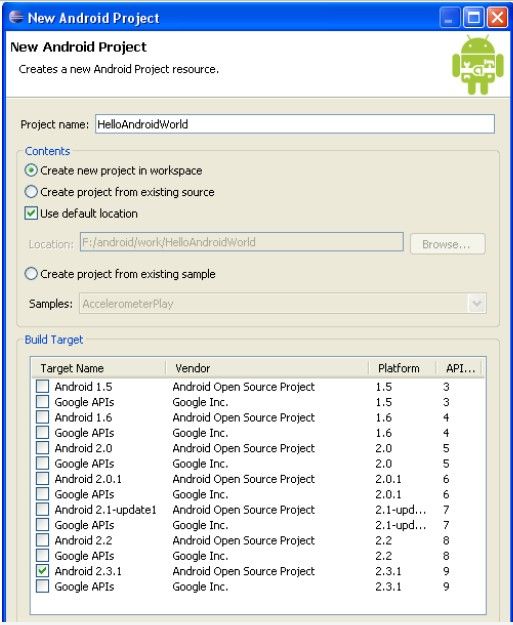Uncheck the Android 2.3.1 build target
The image size is (513, 625).
42,571
